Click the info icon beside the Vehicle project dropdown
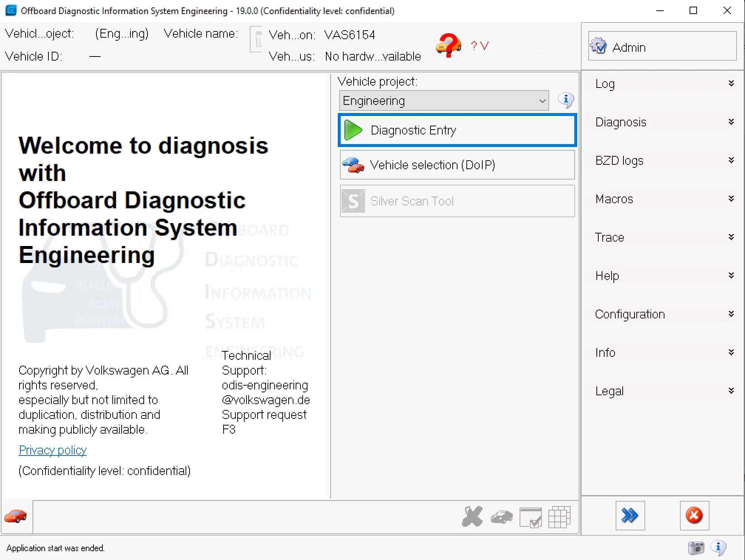Image resolution: width=745 pixels, height=560 pixels. click(566, 100)
